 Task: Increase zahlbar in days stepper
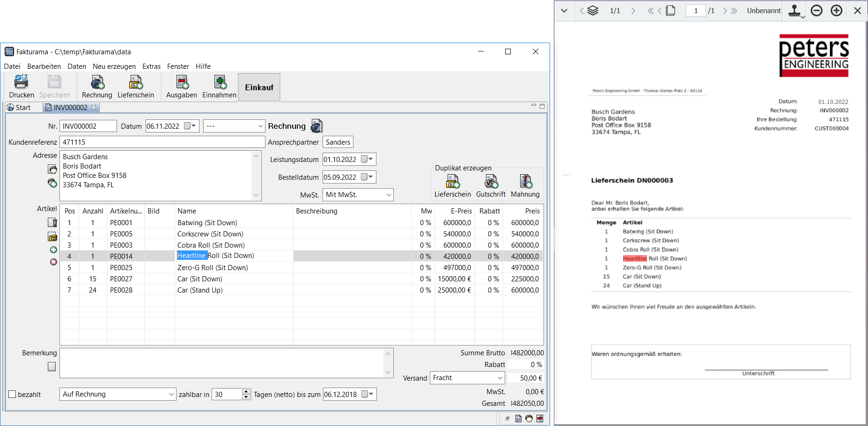click(x=246, y=392)
